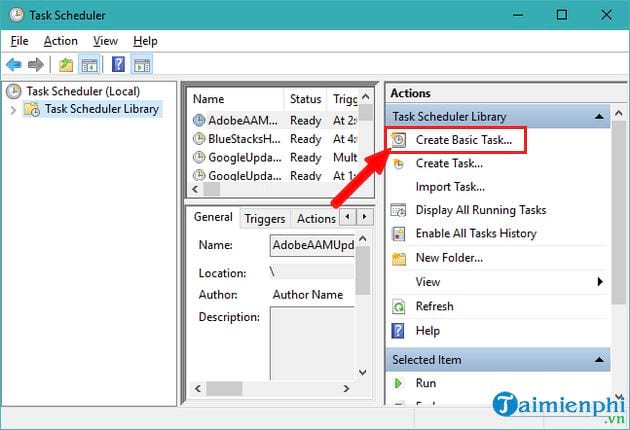Switch to the General tab
The height and width of the screenshot is (430, 630).
(x=213, y=217)
